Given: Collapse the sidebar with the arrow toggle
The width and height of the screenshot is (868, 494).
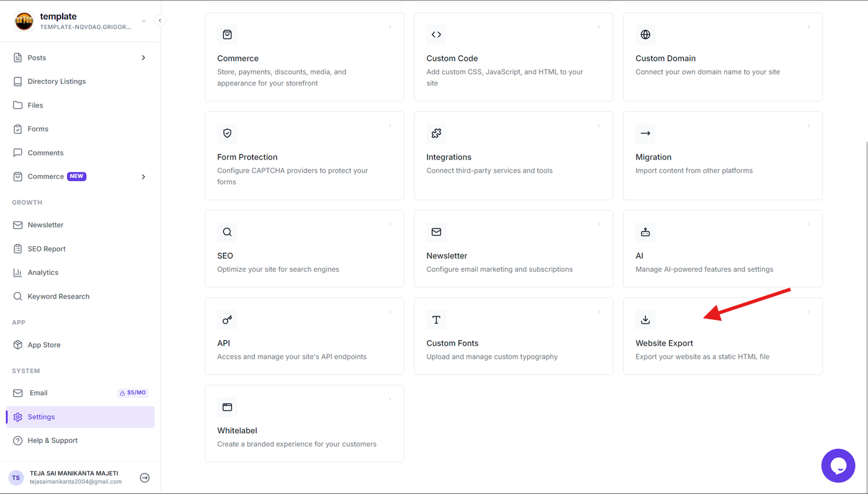Looking at the screenshot, I should tap(160, 20).
